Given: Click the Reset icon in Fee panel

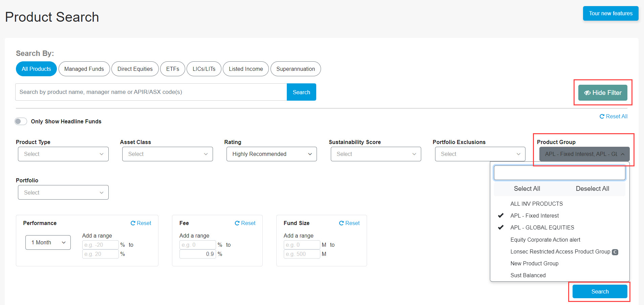Looking at the screenshot, I should (237, 223).
